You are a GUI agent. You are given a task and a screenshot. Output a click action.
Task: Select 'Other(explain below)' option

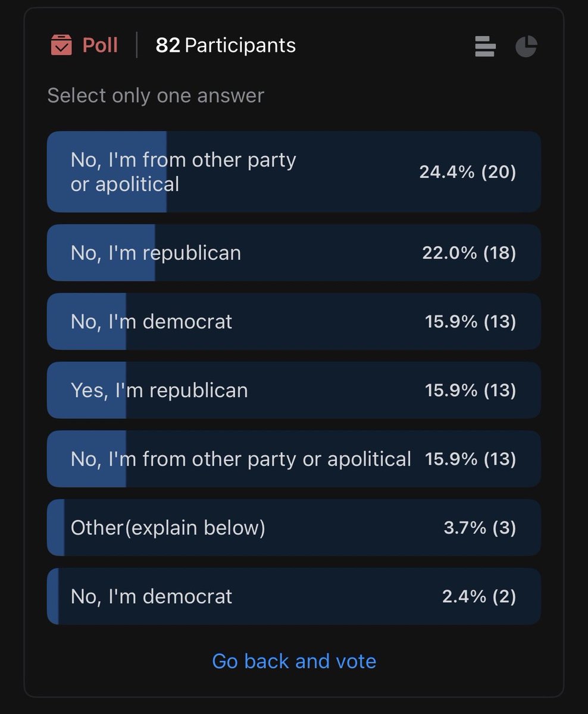294,528
